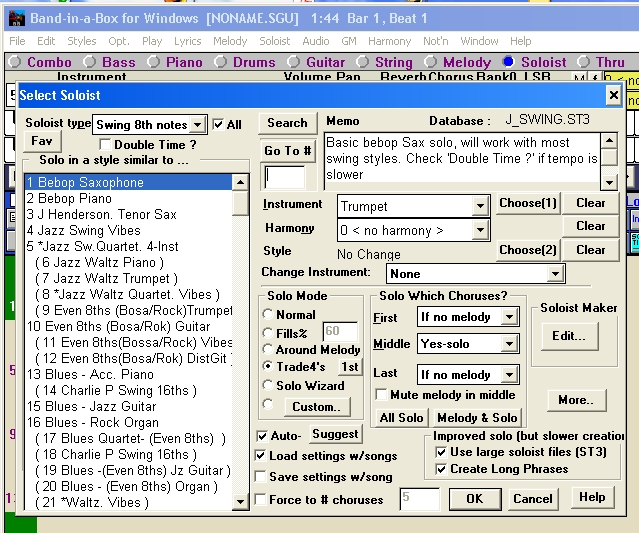639x533 pixels.
Task: Select the Piano track radio button
Action: (x=153, y=62)
